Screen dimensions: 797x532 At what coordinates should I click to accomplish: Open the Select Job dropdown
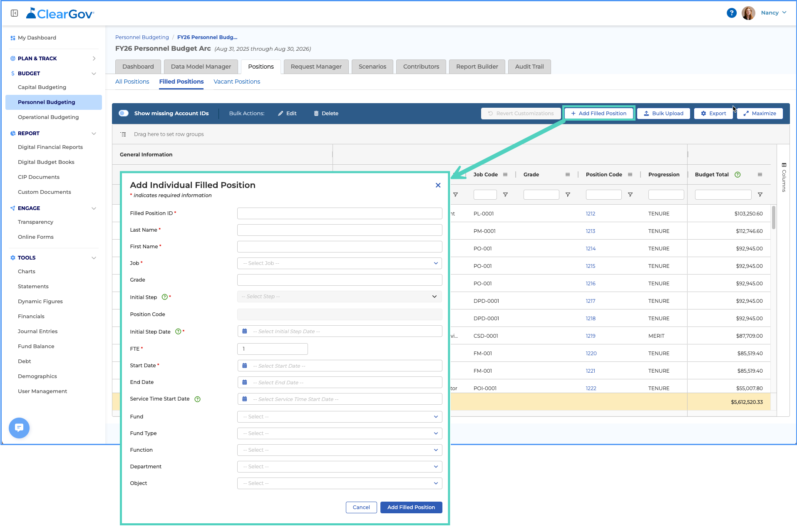[x=340, y=263]
